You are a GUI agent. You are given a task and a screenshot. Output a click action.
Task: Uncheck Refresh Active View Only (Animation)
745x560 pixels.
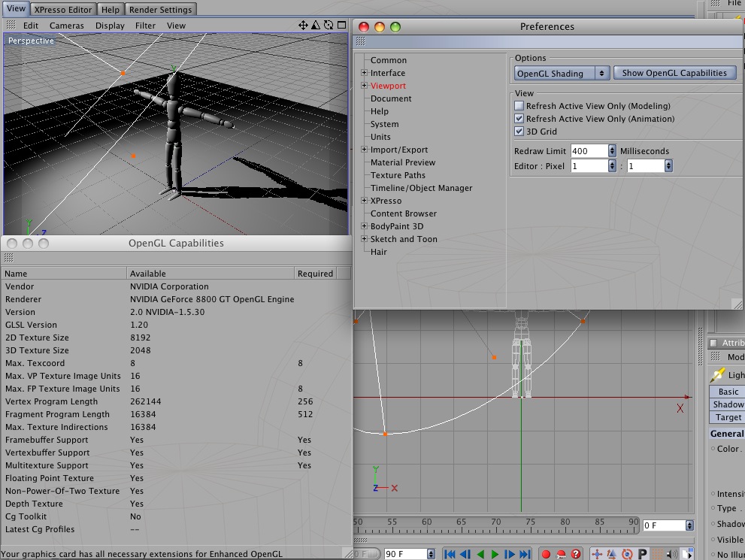519,119
